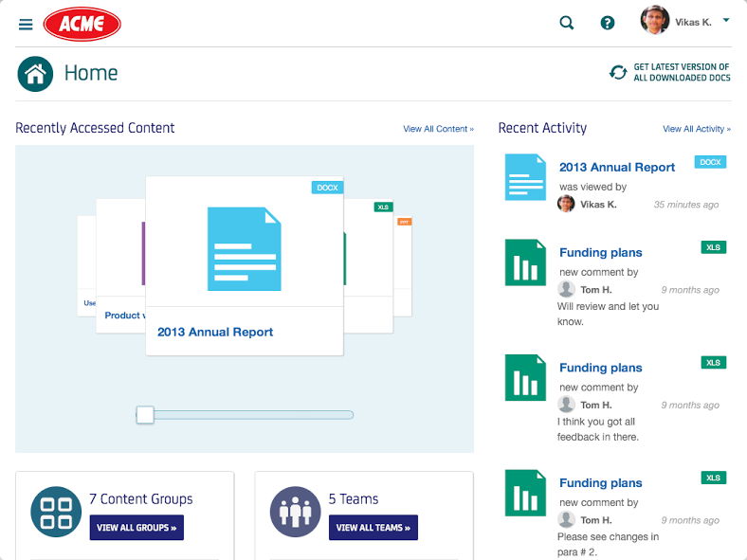Open the 2013 Annual Report card in carousel
The image size is (747, 560).
[x=245, y=265]
